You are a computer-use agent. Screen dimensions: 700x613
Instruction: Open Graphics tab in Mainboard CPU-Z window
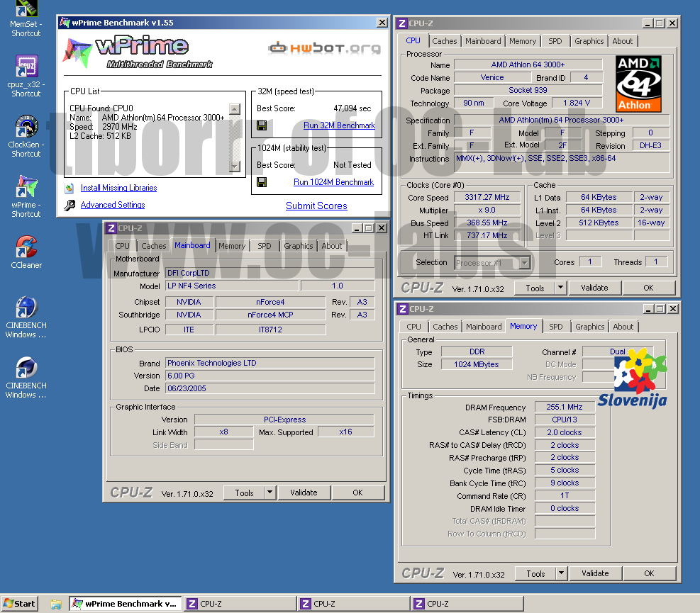298,246
